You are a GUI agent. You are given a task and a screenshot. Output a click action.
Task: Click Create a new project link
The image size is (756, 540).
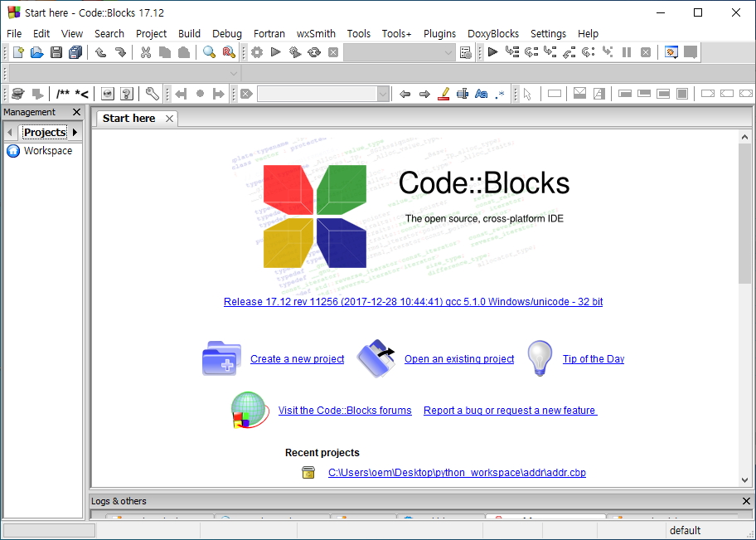click(x=297, y=359)
